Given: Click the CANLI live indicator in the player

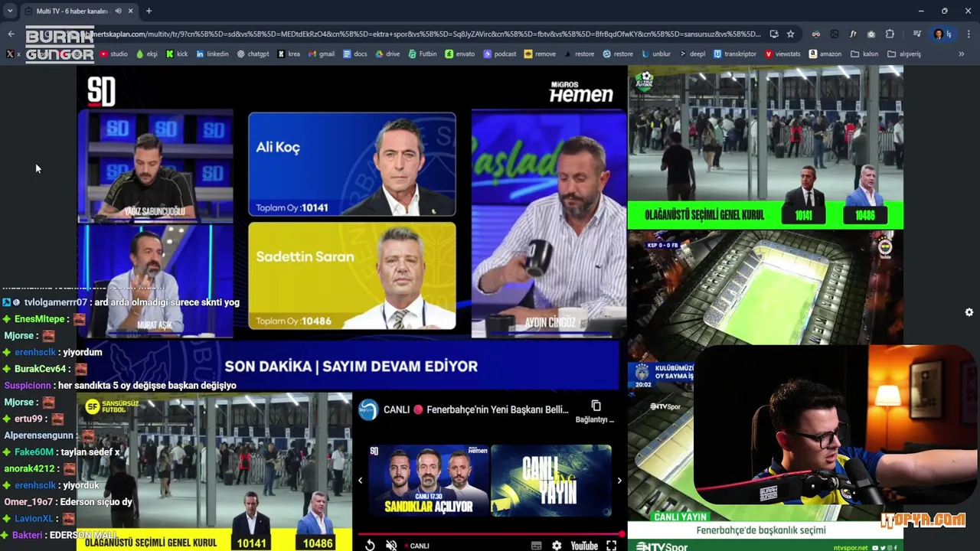Looking at the screenshot, I should (x=416, y=546).
